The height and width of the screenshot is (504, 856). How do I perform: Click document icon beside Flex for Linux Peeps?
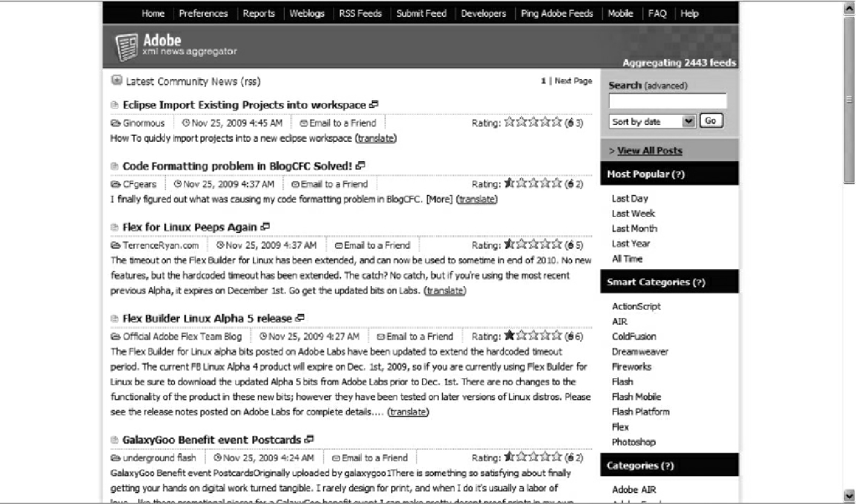tap(115, 228)
